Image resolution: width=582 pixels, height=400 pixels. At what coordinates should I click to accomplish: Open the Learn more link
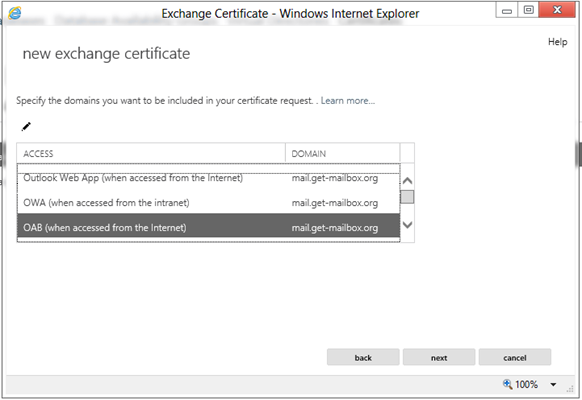pyautogui.click(x=348, y=101)
